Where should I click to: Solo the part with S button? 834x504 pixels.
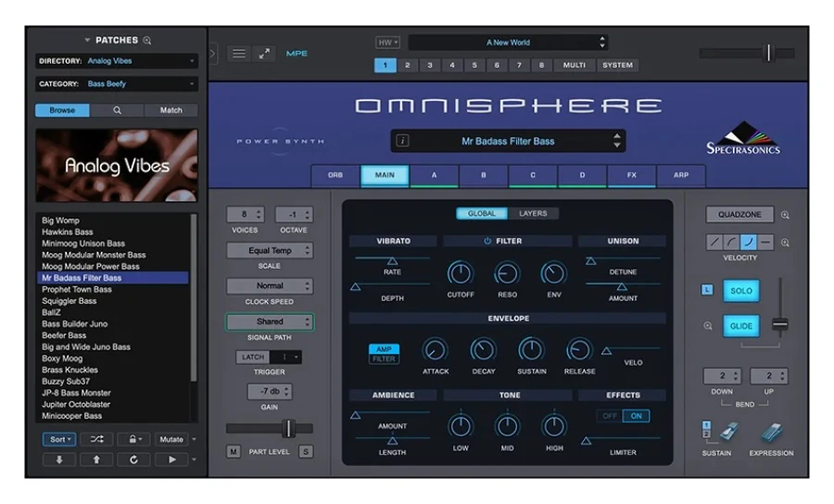tap(306, 451)
